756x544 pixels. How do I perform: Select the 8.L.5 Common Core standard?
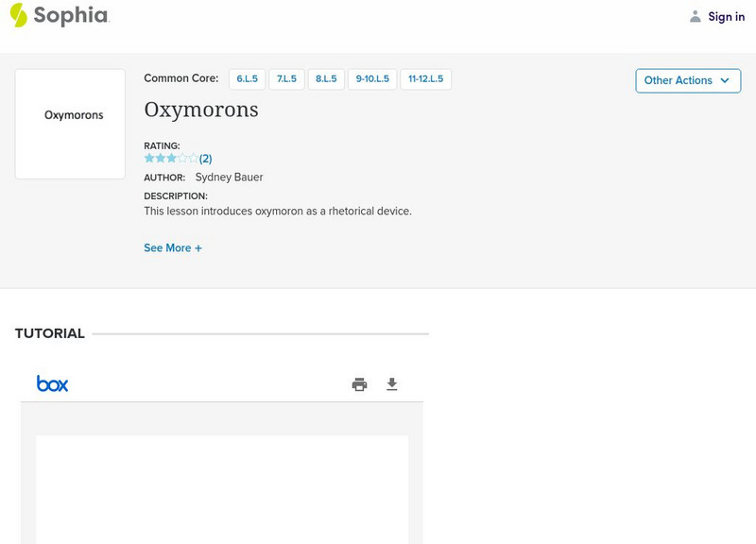click(x=325, y=78)
